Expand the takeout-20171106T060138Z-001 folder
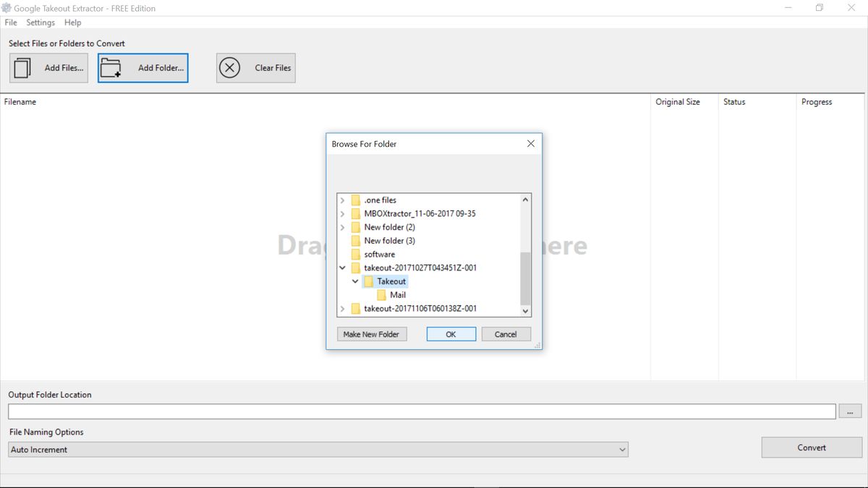This screenshot has height=488, width=868. coord(342,308)
